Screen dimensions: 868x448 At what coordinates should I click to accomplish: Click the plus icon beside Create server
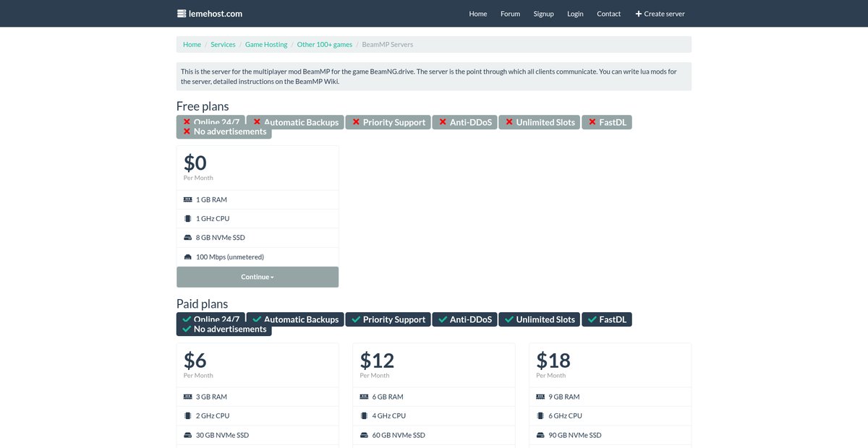click(639, 14)
